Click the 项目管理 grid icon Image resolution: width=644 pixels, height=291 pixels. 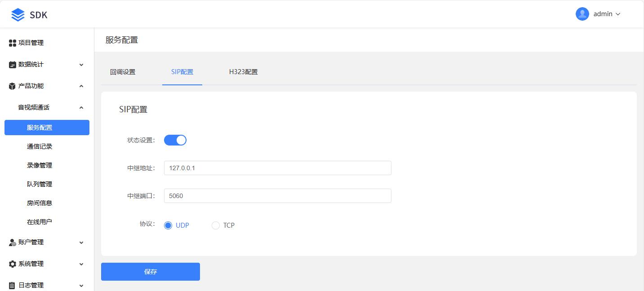[13, 43]
